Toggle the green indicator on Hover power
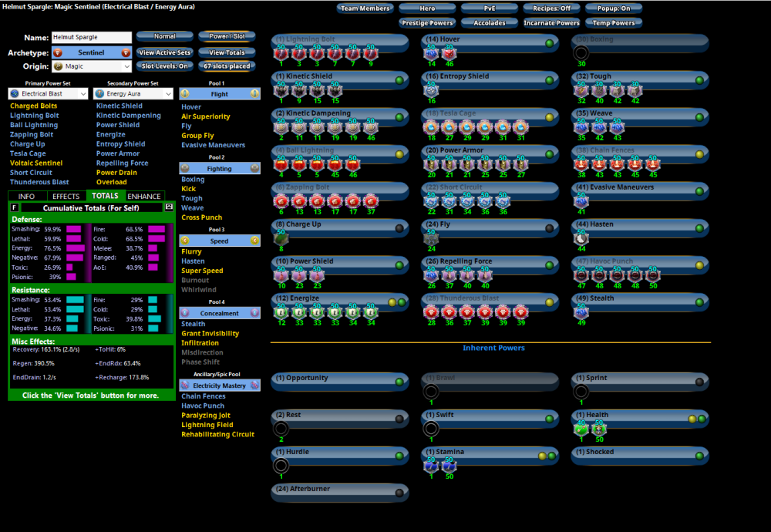The width and height of the screenshot is (771, 532). (x=549, y=43)
